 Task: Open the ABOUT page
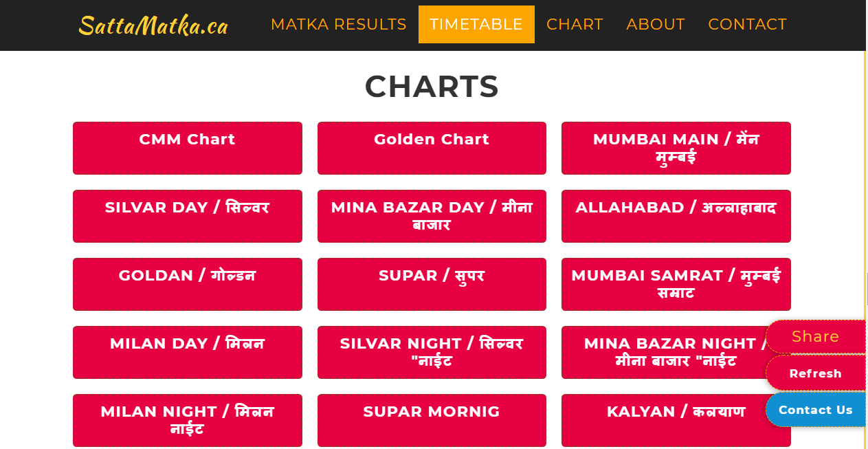coord(655,24)
